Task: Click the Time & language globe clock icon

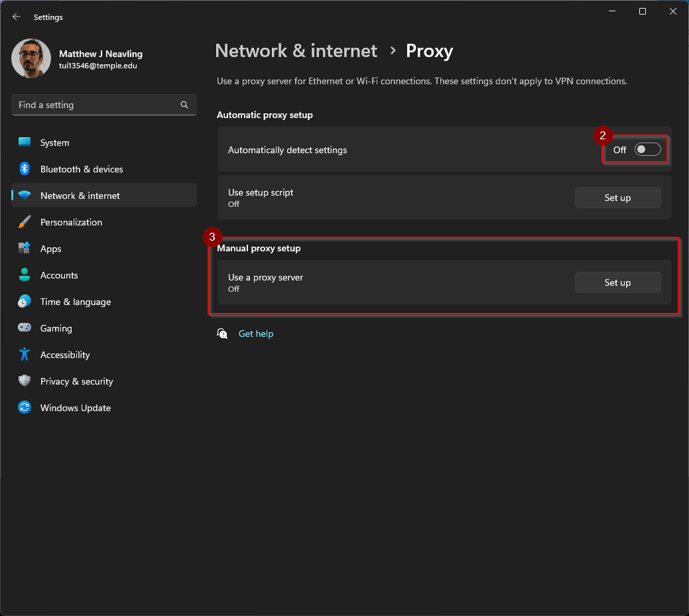Action: 25,302
